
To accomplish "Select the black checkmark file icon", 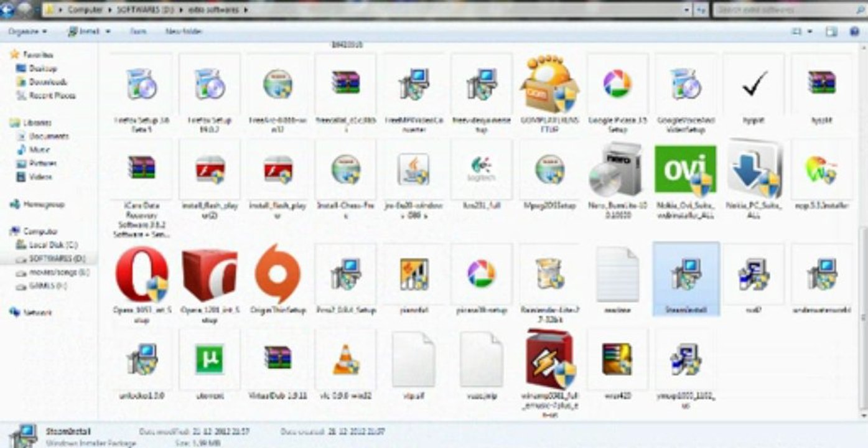I will [754, 84].
